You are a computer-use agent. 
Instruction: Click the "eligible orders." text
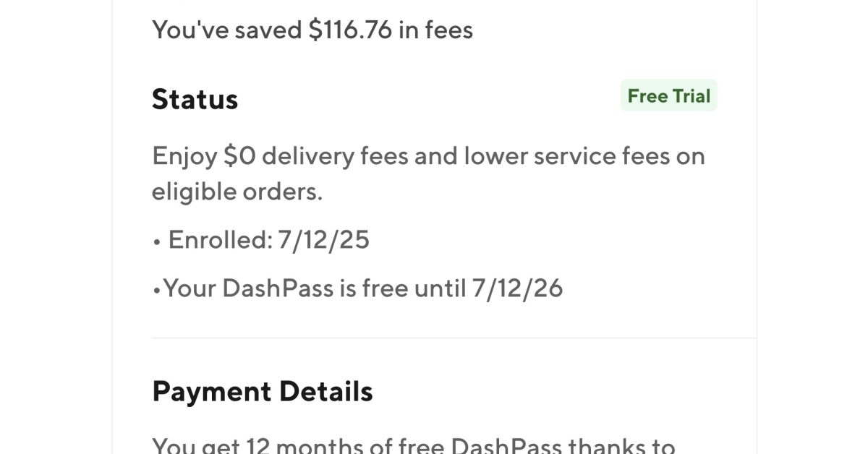[237, 192]
